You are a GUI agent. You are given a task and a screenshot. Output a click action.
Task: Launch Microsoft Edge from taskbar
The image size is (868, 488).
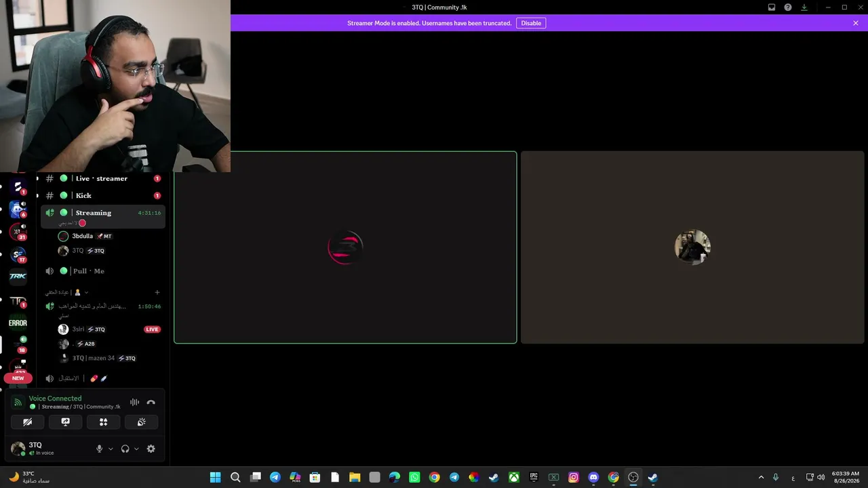coord(395,477)
